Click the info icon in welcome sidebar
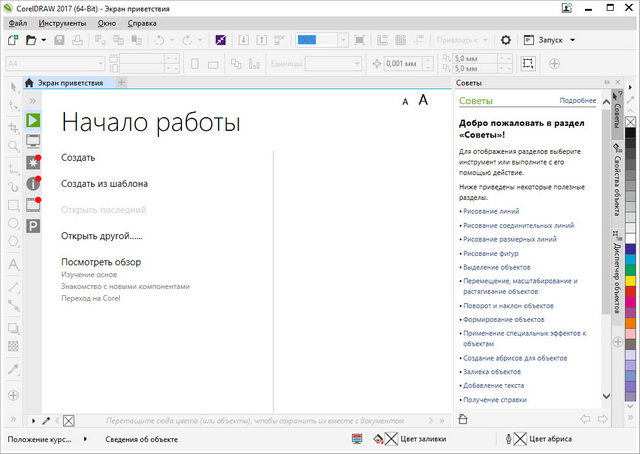 (x=32, y=183)
